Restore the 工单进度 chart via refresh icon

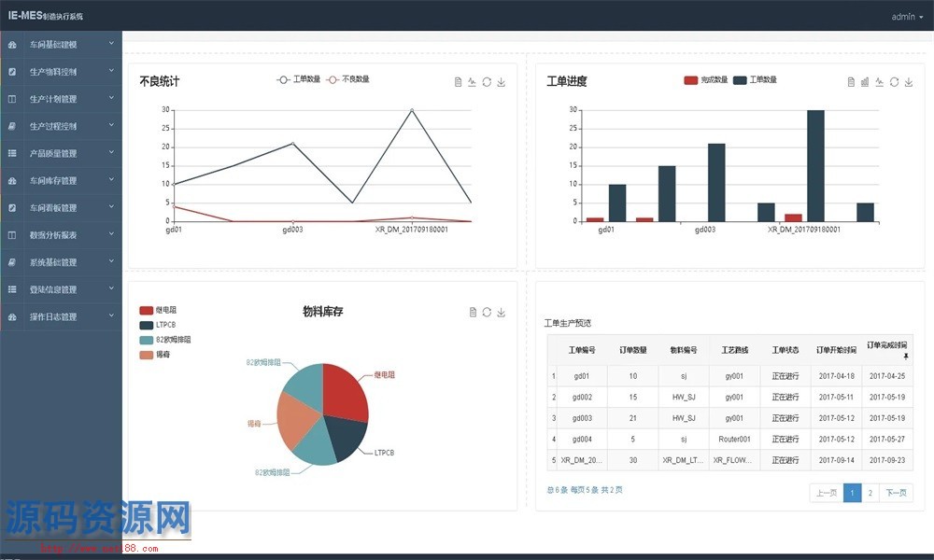[x=894, y=82]
